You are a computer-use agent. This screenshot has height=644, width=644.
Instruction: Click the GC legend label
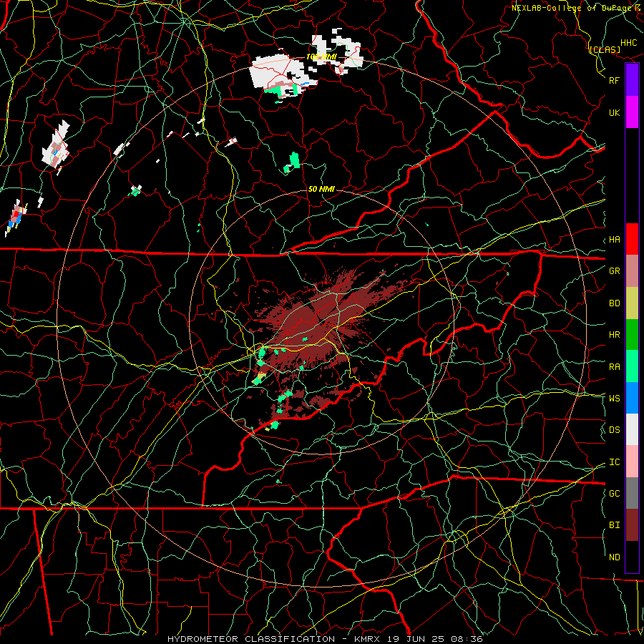pyautogui.click(x=615, y=494)
